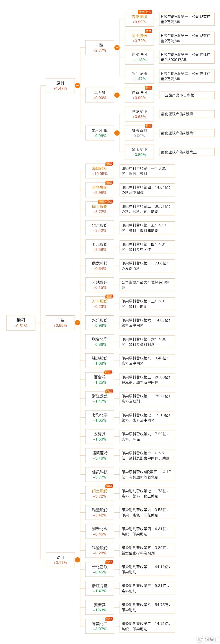Click note '氯化亚砜产能A股第二'
This screenshot has height=644, width=220.
pyautogui.click(x=187, y=114)
